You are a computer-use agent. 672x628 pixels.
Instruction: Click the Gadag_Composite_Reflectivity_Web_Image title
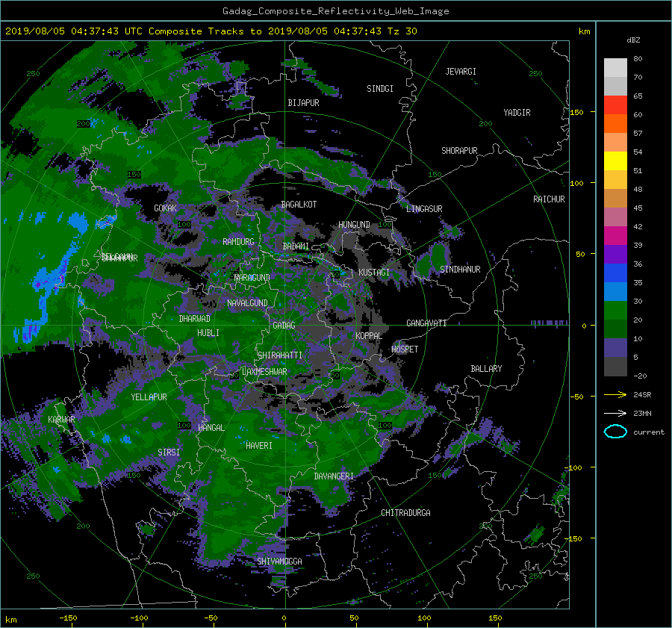pos(335,11)
